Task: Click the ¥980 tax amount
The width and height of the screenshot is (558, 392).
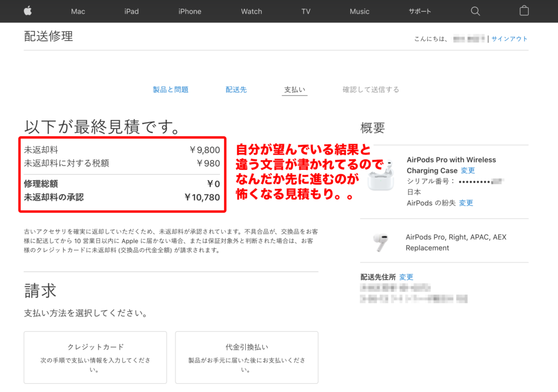Action: [x=208, y=163]
